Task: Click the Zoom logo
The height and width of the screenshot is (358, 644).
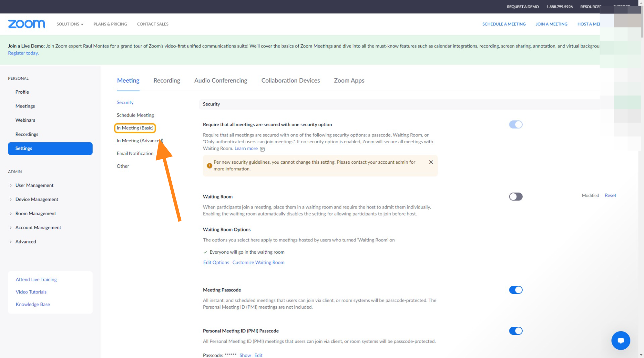Action: click(x=26, y=24)
